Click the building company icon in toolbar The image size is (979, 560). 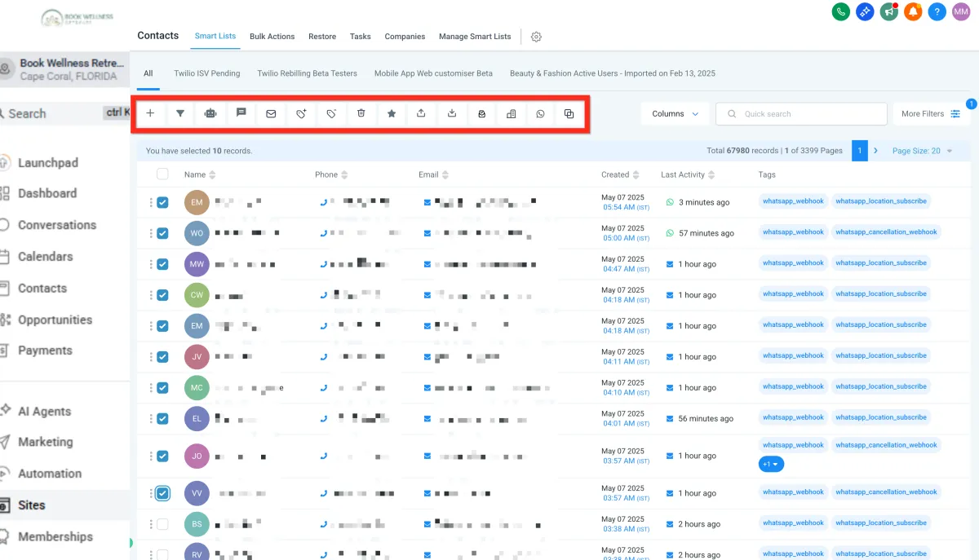click(x=512, y=114)
